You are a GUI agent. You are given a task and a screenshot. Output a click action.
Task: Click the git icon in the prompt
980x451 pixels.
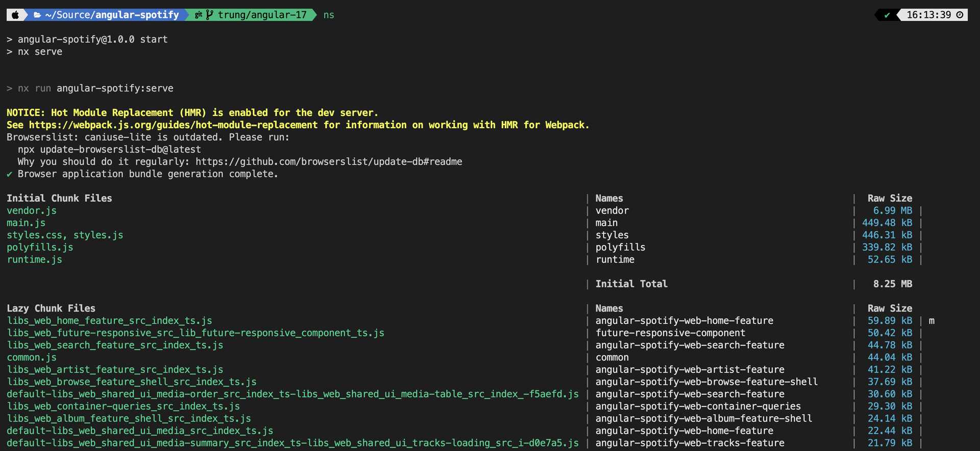(199, 15)
